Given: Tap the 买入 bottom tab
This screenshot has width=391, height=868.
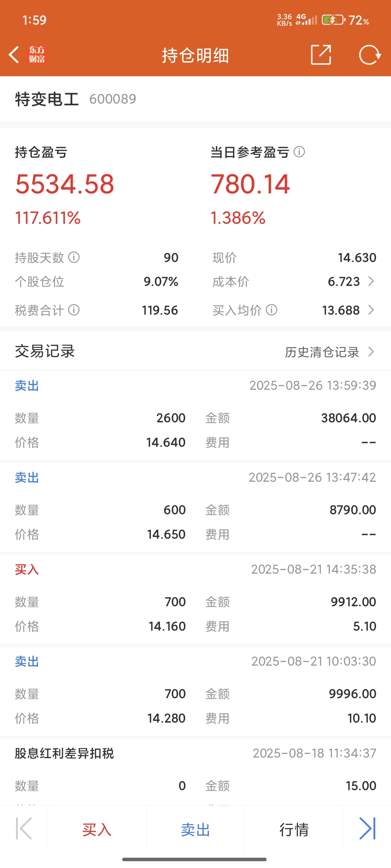Looking at the screenshot, I should pos(97,829).
